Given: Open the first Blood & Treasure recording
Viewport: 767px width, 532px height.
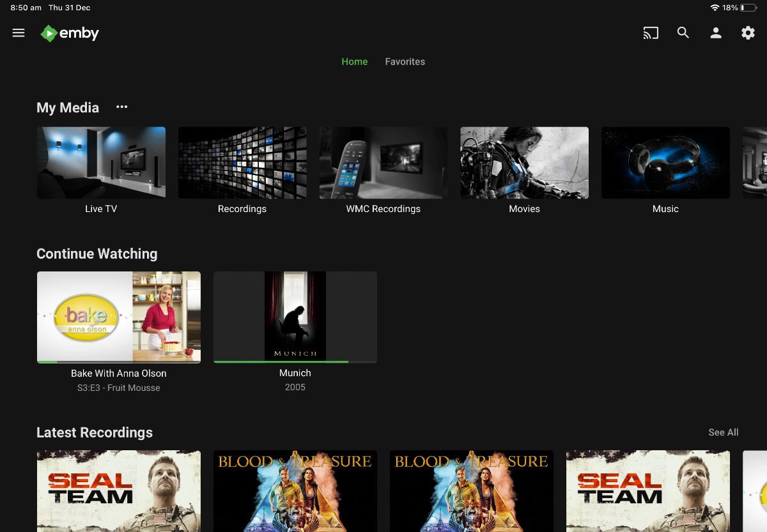Looking at the screenshot, I should (295, 490).
